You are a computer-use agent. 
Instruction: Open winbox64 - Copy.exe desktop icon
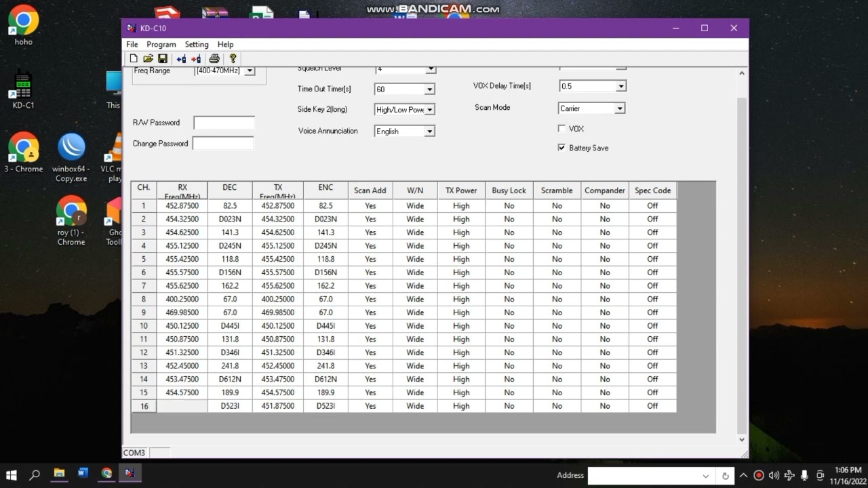click(x=71, y=157)
